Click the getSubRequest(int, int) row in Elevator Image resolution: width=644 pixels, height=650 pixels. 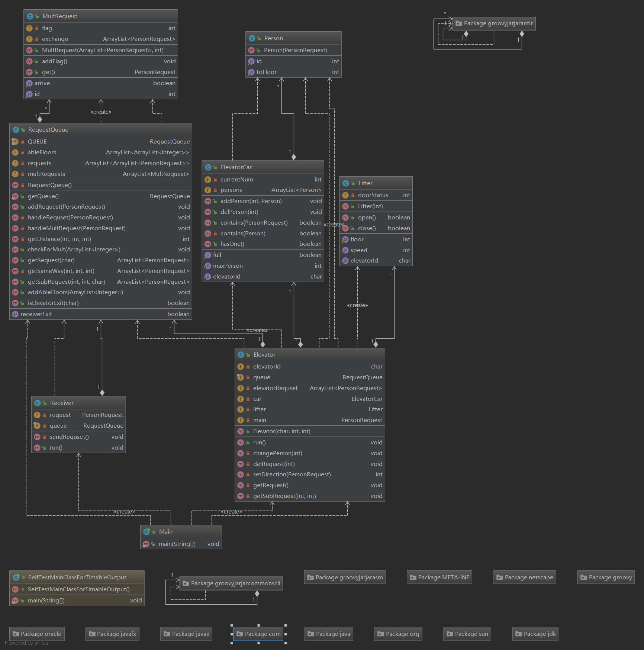310,496
